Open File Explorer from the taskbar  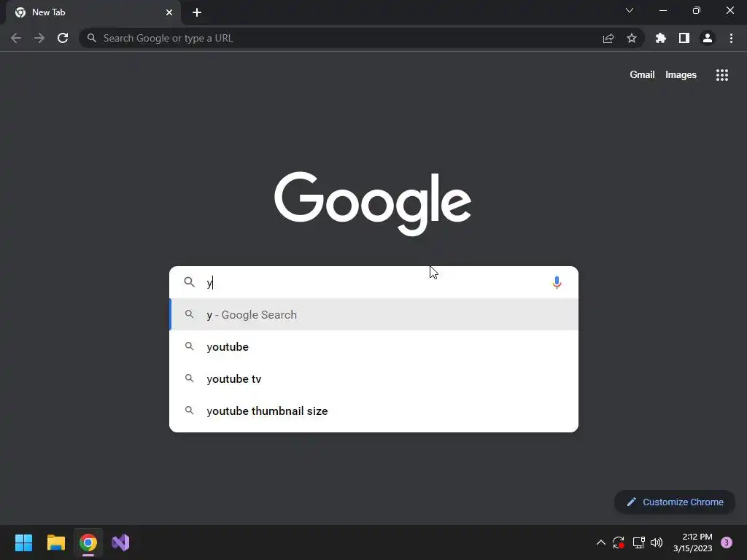tap(55, 542)
